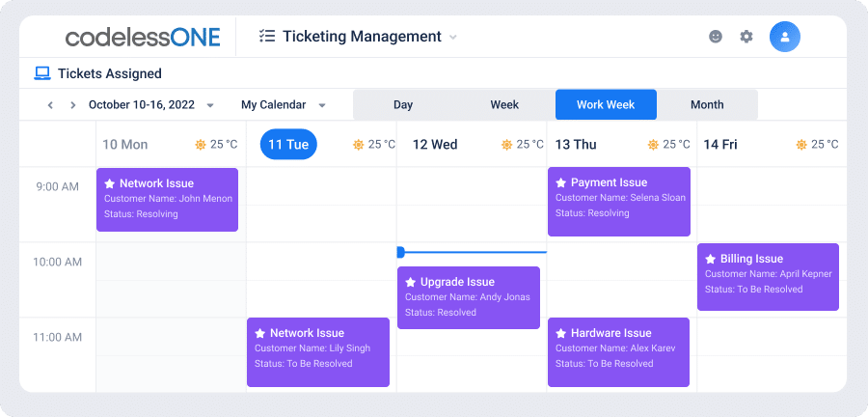The image size is (868, 417).
Task: Select the highlighted 11 Tue date header
Action: click(288, 145)
